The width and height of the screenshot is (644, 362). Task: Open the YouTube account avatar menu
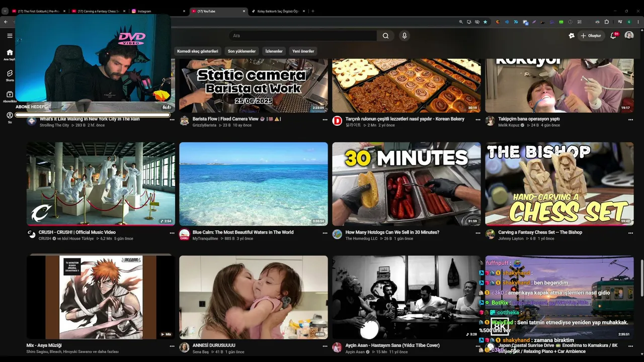[629, 36]
